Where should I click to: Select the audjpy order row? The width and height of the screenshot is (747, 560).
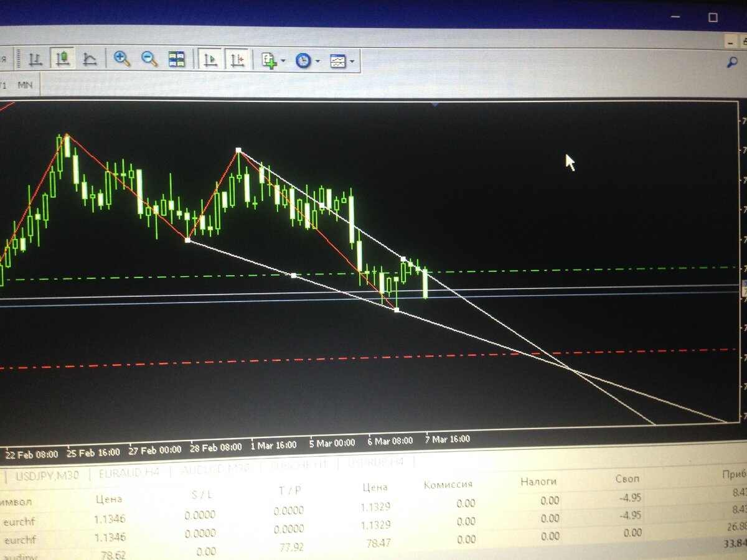(x=374, y=548)
